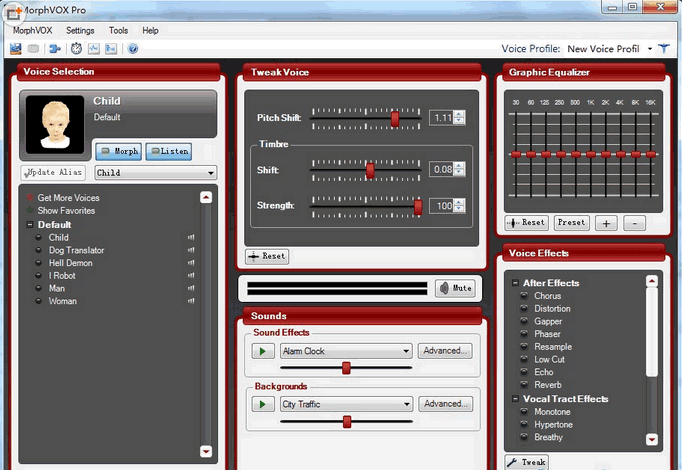Click the level bars icon in Man row
Image resolution: width=682 pixels, height=470 pixels.
[x=191, y=288]
